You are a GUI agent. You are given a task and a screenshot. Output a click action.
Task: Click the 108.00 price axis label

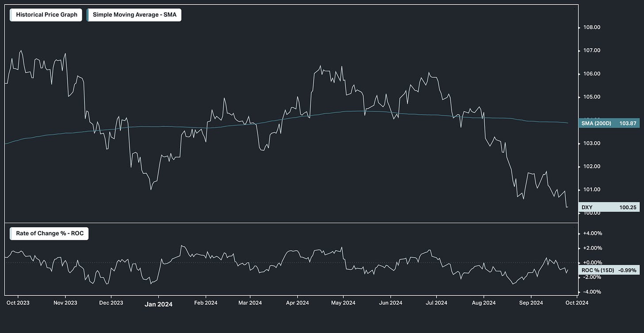(593, 27)
